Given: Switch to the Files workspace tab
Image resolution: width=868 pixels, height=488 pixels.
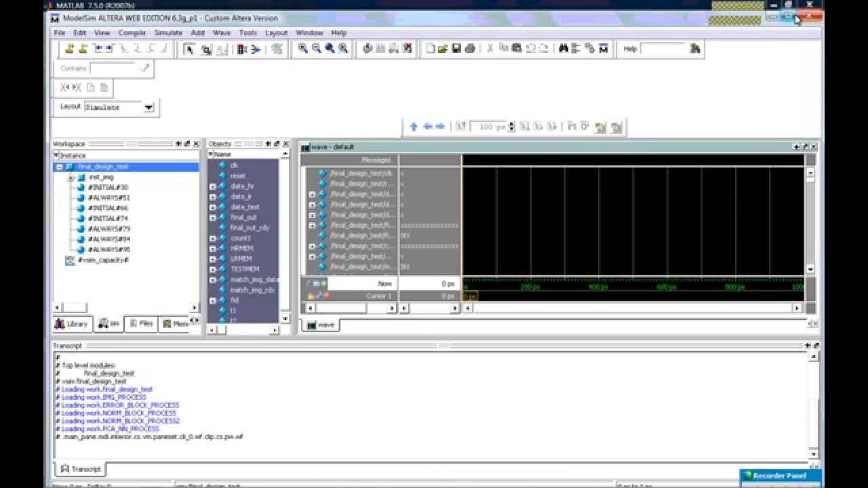Looking at the screenshot, I should pos(141,324).
